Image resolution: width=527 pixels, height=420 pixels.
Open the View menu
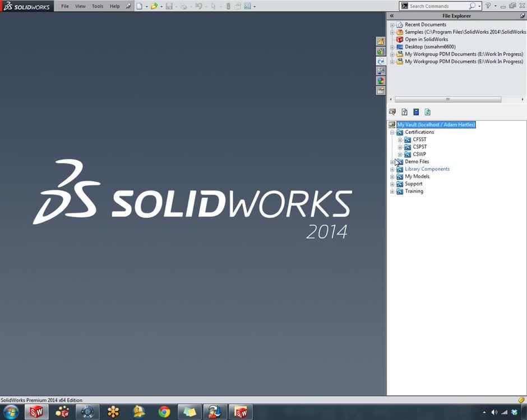80,6
